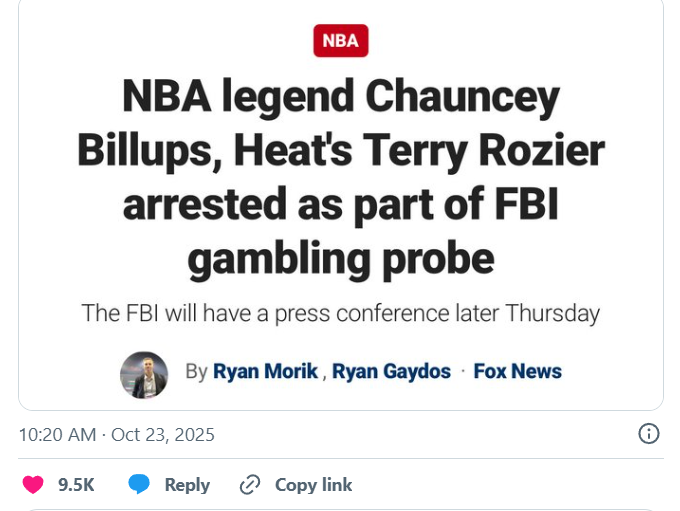Viewport: 680px width, 511px height.
Task: Open Ryan Gaydos author link
Action: [391, 371]
